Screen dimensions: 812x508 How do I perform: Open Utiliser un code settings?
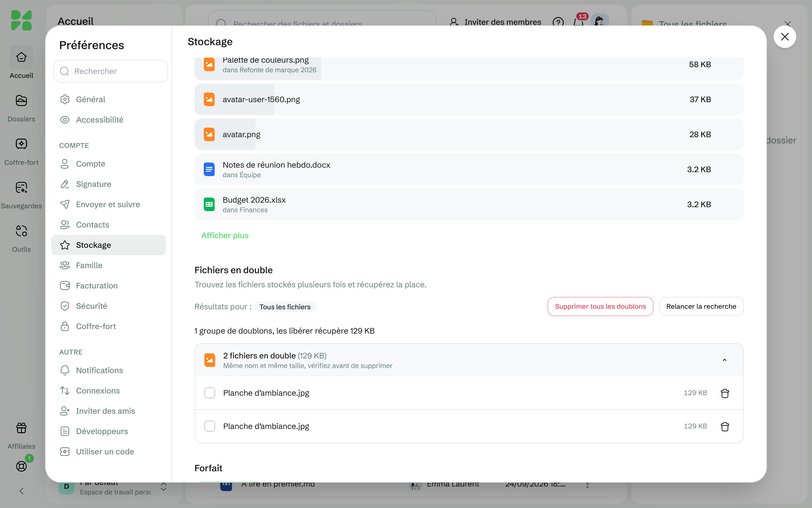click(108, 452)
